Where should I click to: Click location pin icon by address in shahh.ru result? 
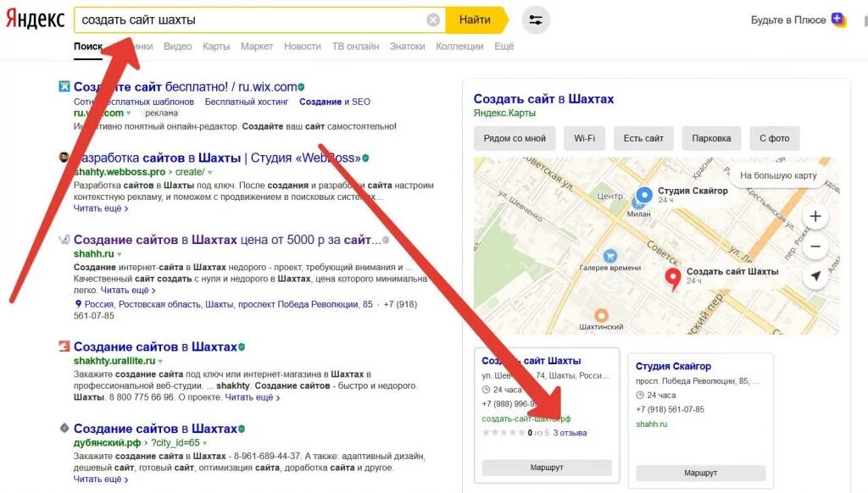(x=78, y=304)
